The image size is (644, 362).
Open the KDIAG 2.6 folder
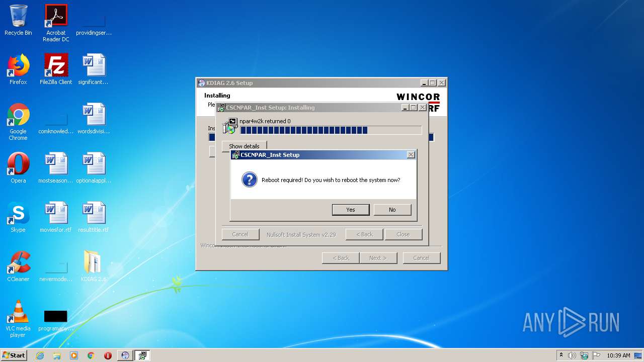[94, 266]
